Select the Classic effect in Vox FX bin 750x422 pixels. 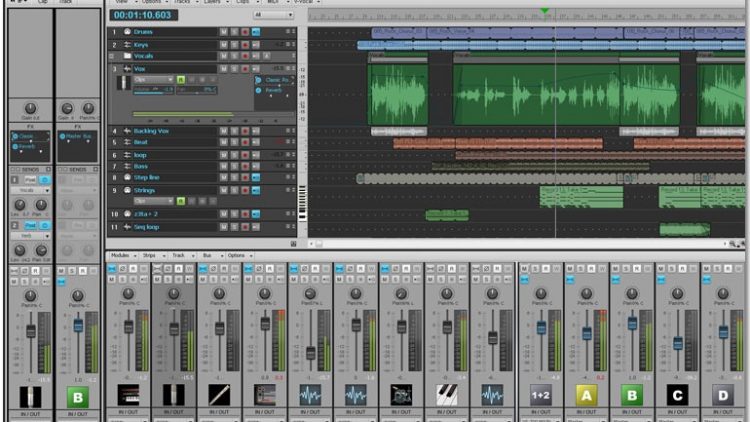(x=276, y=80)
